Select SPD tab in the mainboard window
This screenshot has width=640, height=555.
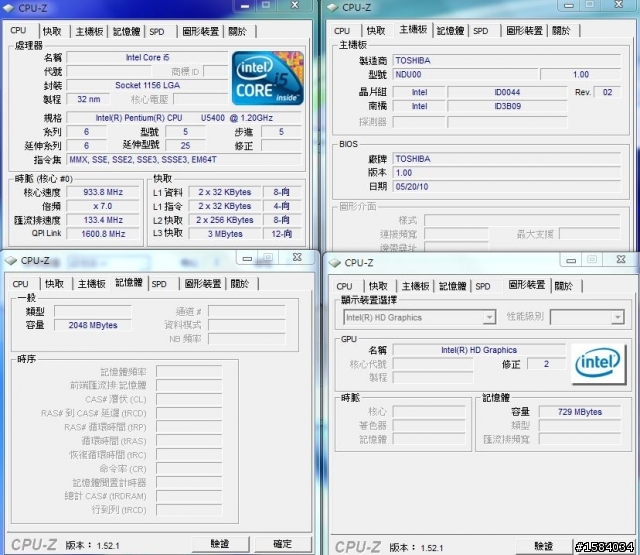pyautogui.click(x=481, y=31)
